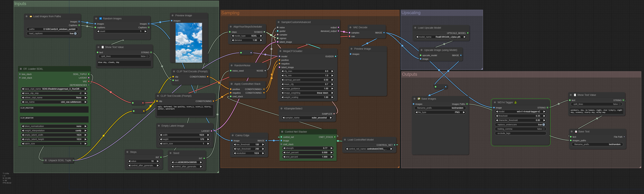Click the floppy disk icon on Save Text
This screenshot has height=194, width=644.
(x=576, y=132)
